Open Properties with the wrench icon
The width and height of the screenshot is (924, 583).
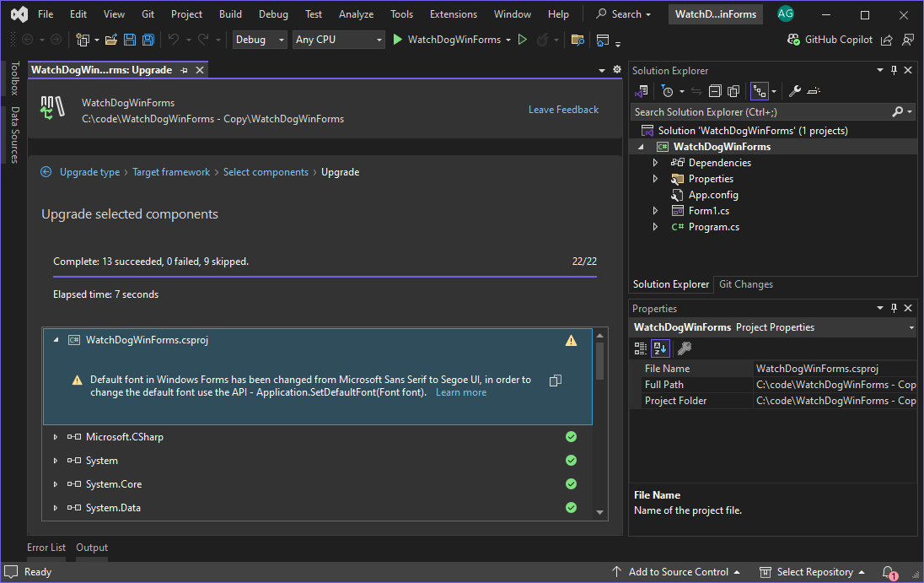[793, 90]
